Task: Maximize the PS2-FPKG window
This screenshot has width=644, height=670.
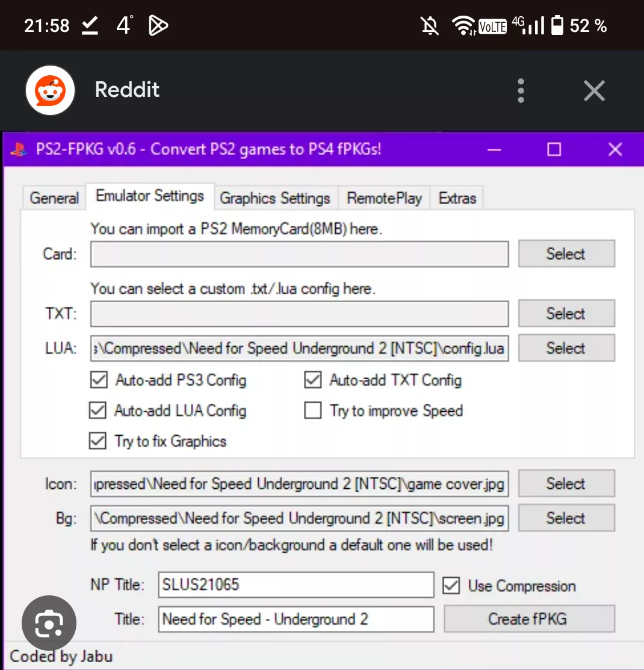Action: pos(554,149)
